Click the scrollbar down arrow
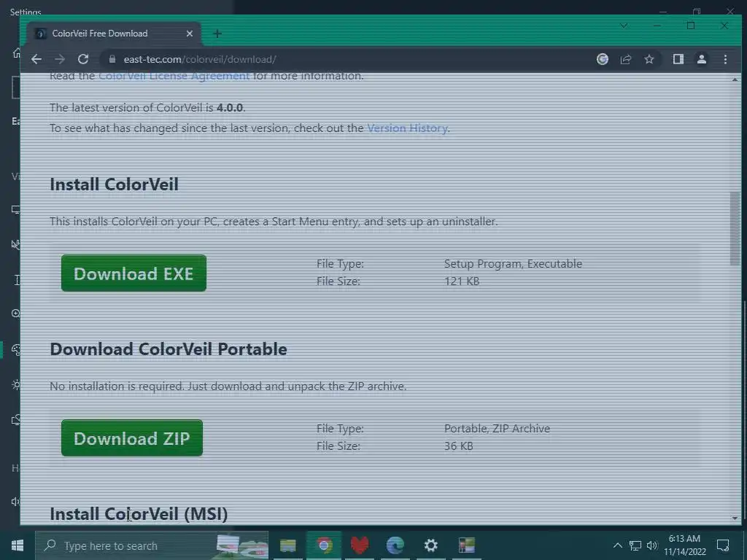The image size is (747, 560). (x=735, y=518)
